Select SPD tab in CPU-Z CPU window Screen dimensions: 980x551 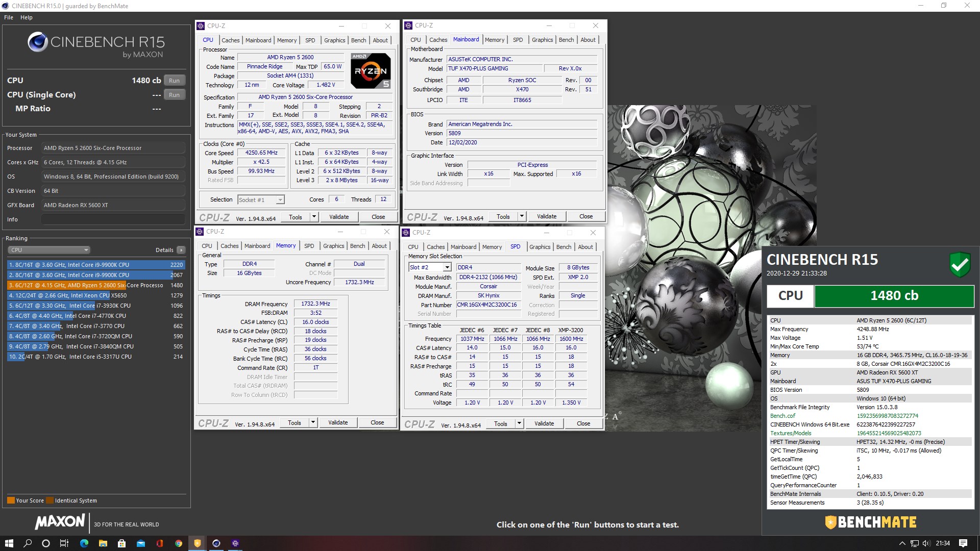point(310,40)
